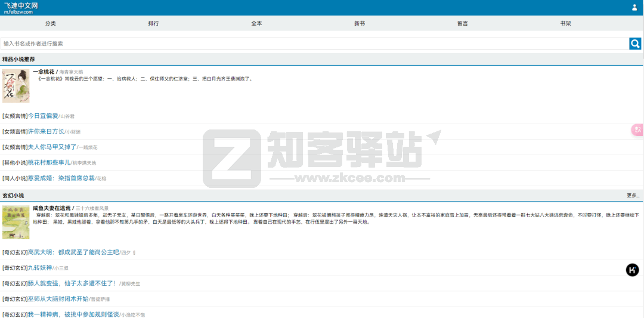
Task: Open the novel 许你来日方长
Action: click(x=46, y=131)
